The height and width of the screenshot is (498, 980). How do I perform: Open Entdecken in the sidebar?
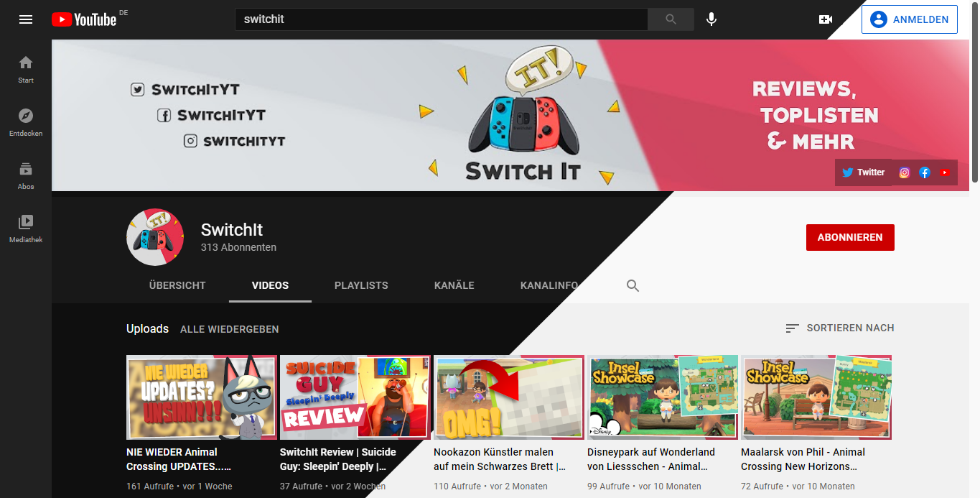(x=26, y=122)
